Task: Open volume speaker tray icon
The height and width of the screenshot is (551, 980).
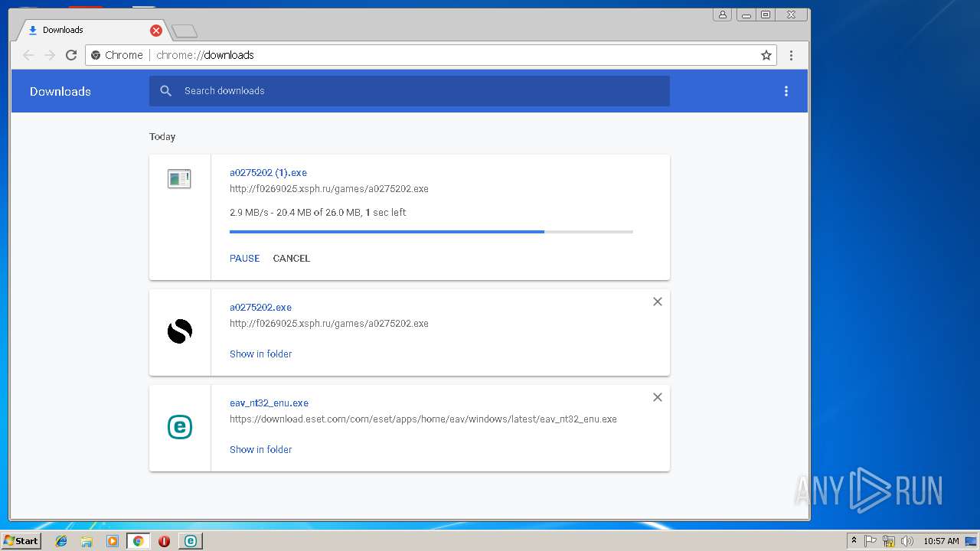Action: click(907, 541)
